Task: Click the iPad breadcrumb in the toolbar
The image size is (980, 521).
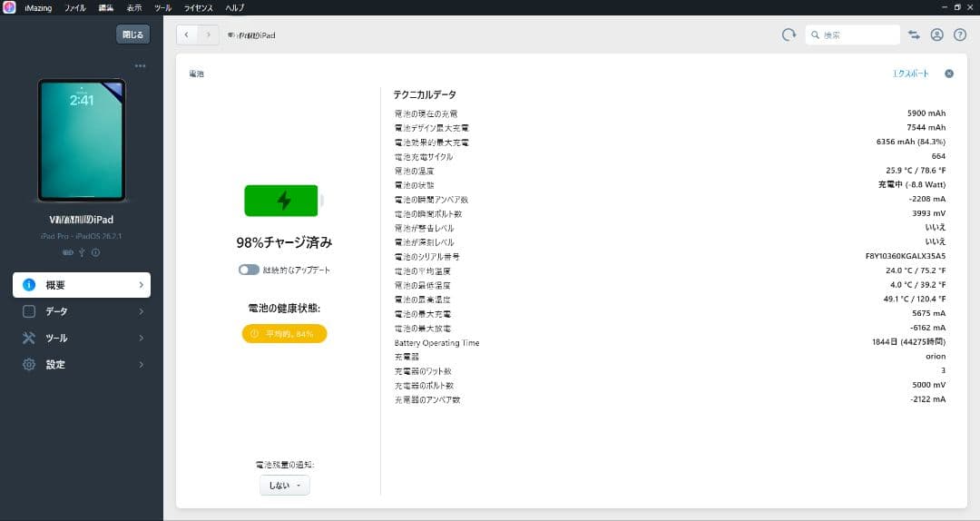Action: coord(252,35)
